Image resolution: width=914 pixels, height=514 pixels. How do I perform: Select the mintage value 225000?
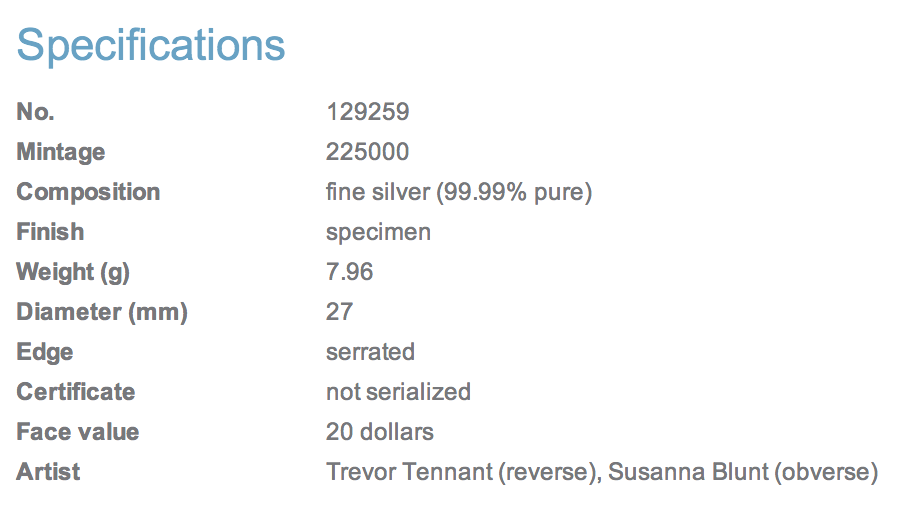(367, 152)
